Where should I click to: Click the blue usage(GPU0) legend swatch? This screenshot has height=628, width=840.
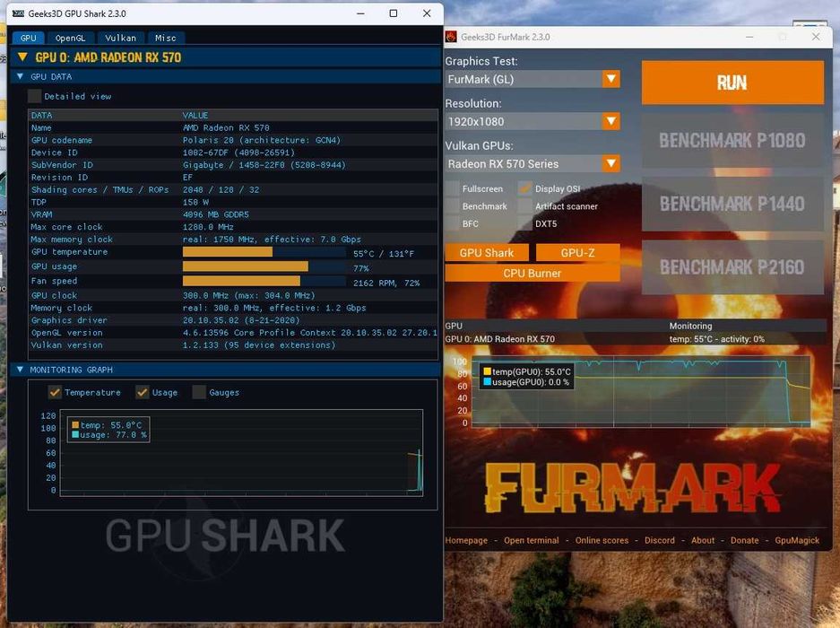pos(488,382)
